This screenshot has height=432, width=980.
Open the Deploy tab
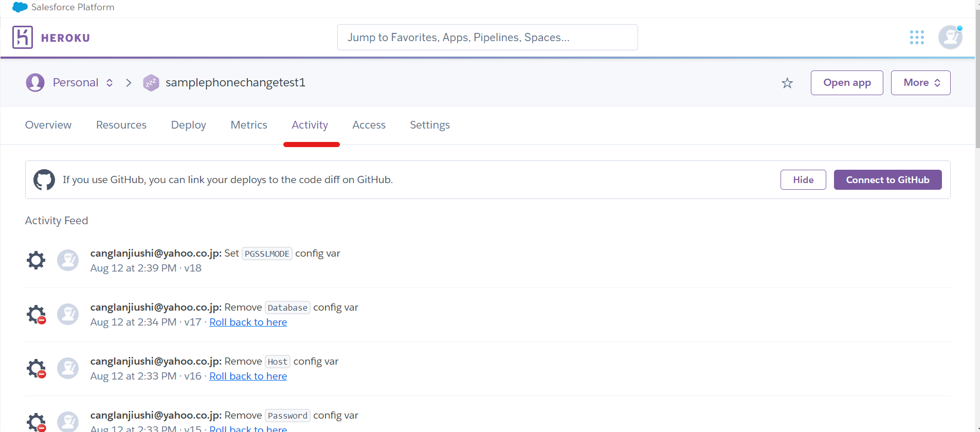pos(189,125)
